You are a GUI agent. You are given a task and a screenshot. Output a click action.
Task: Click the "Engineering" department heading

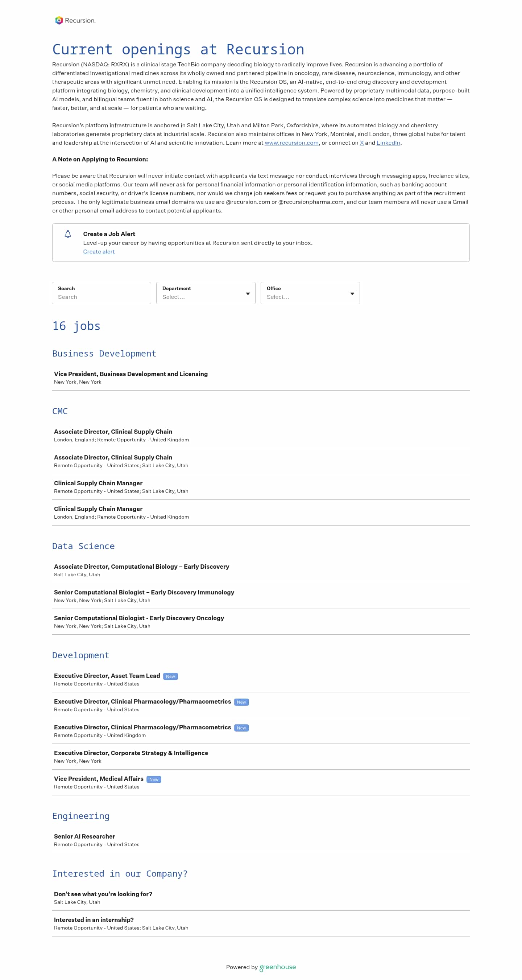click(x=80, y=816)
